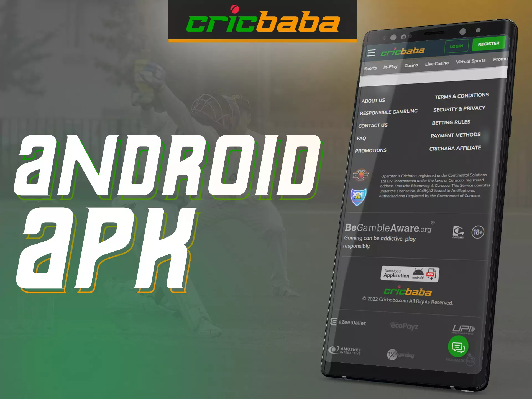Viewport: 532px width, 399px height.
Task: Click the LOGIN button
Action: [451, 47]
